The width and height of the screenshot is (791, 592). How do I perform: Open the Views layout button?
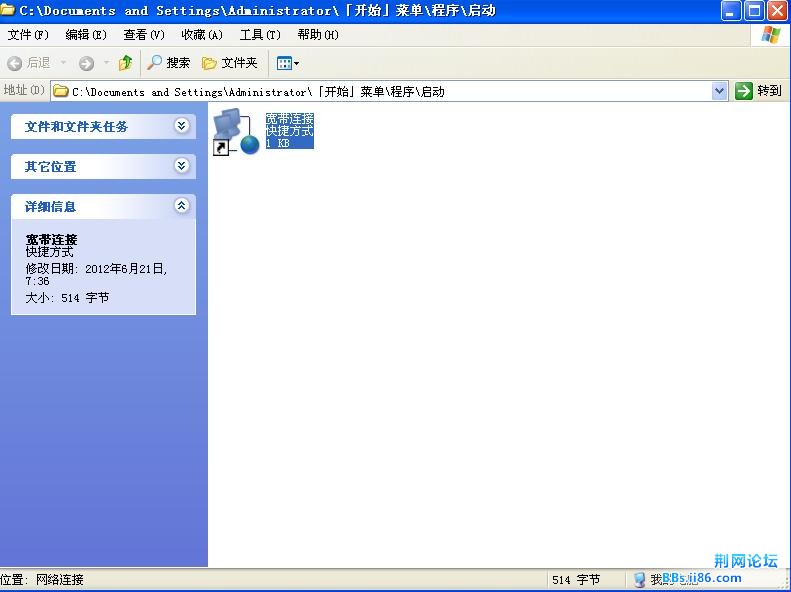pos(287,63)
